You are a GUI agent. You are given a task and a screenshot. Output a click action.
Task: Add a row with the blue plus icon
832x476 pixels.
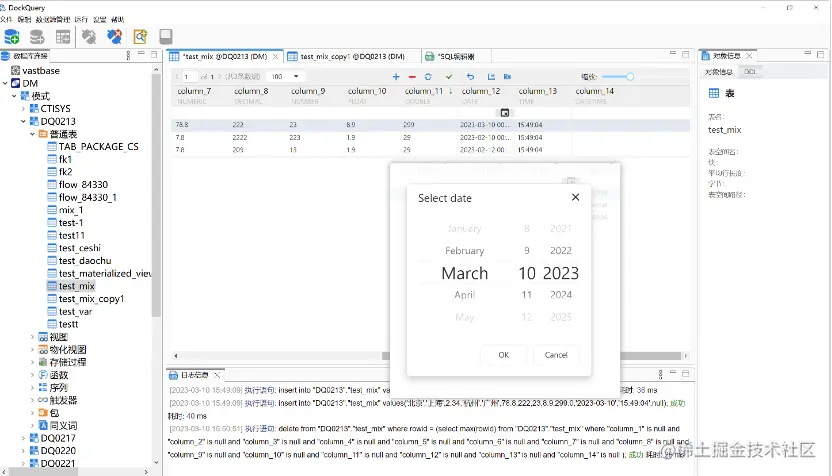pos(396,77)
